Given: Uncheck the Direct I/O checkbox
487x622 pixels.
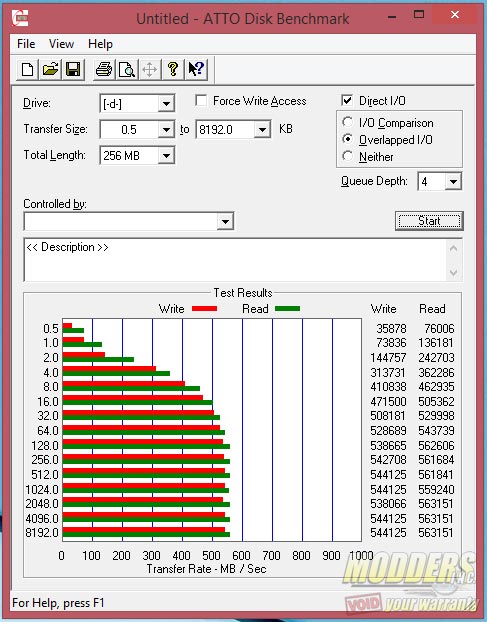Looking at the screenshot, I should coord(347,100).
